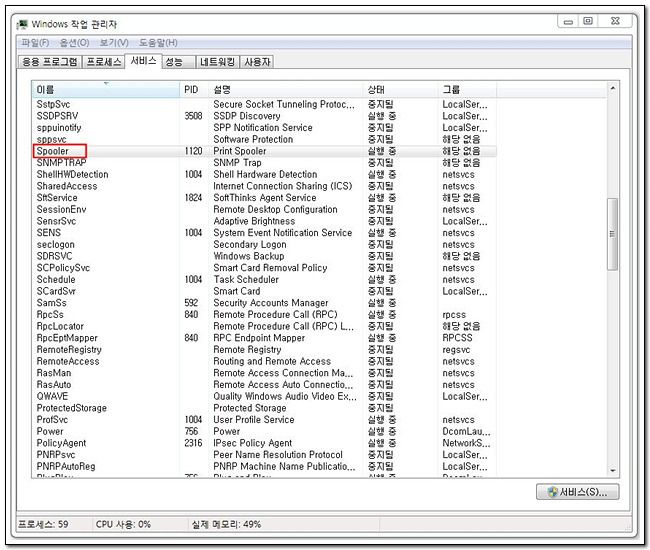Click the Task Manager title bar icon
Image resolution: width=650 pixels, height=550 pixels.
click(x=22, y=24)
